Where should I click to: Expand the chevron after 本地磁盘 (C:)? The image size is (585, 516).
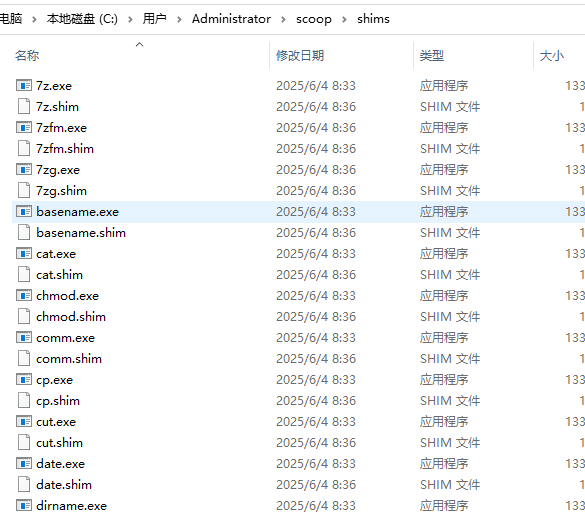tap(130, 19)
